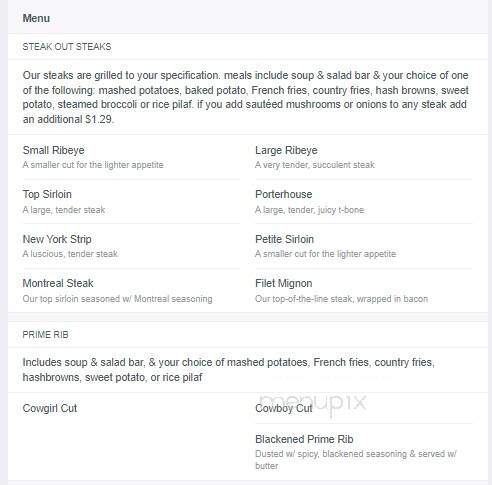The width and height of the screenshot is (492, 485).
Task: Select the STEAK OUT STEAKS section header
Action: pos(67,47)
